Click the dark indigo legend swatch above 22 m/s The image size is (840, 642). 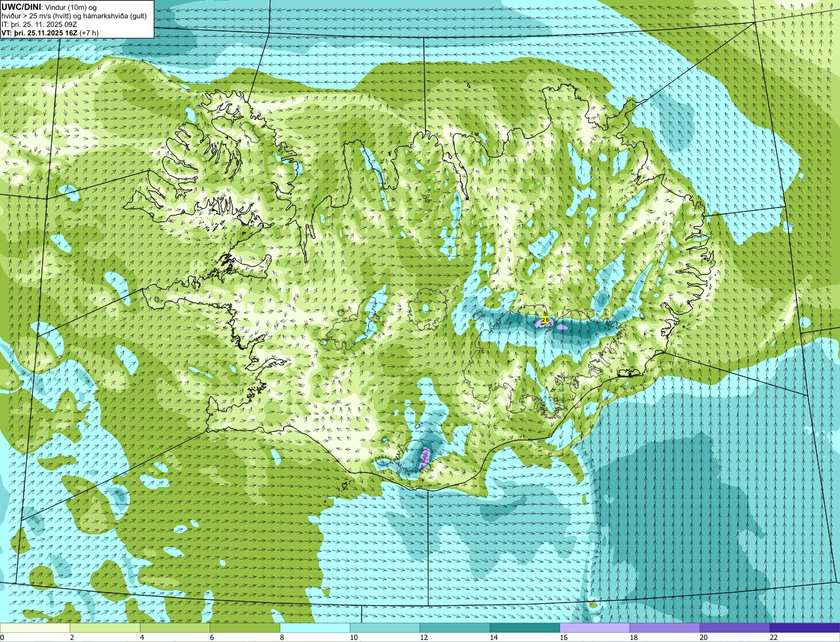pos(805,628)
